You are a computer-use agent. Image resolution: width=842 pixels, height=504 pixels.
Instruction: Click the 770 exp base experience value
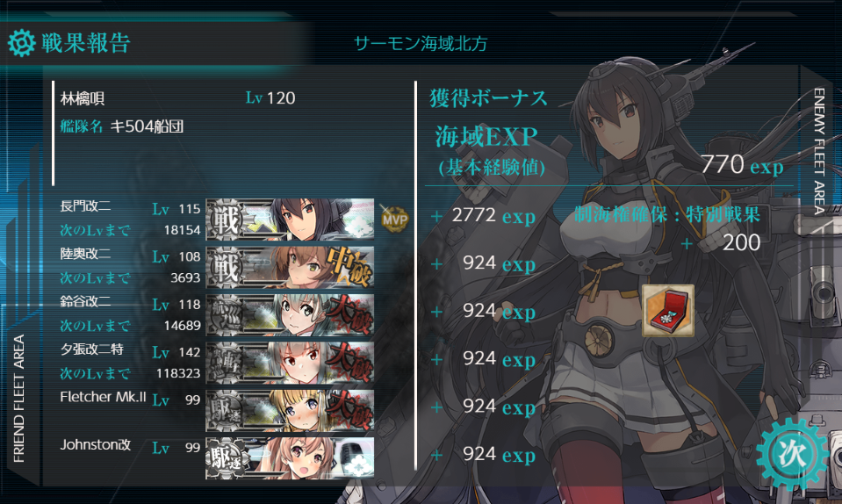tap(742, 165)
